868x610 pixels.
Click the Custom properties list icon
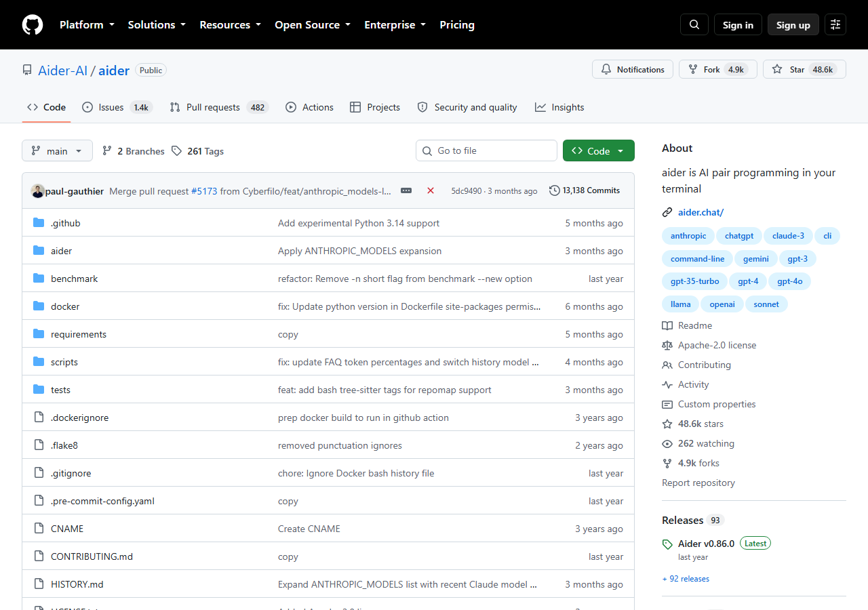coord(667,404)
